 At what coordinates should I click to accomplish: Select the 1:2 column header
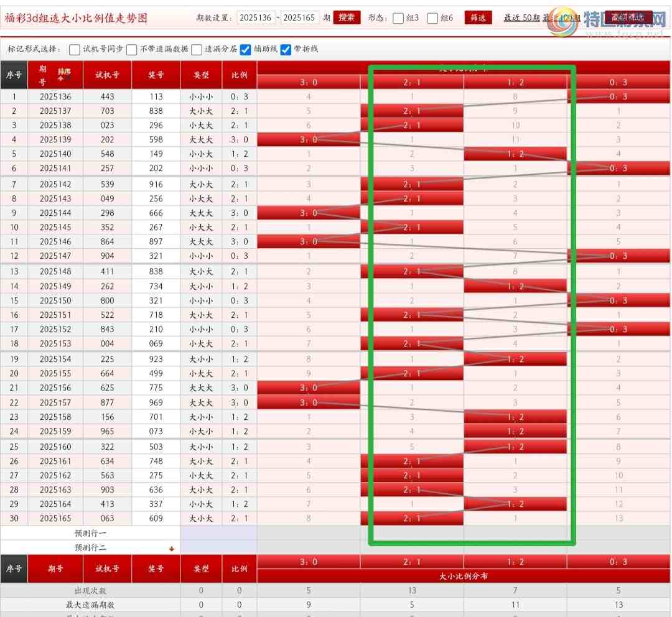(x=515, y=82)
